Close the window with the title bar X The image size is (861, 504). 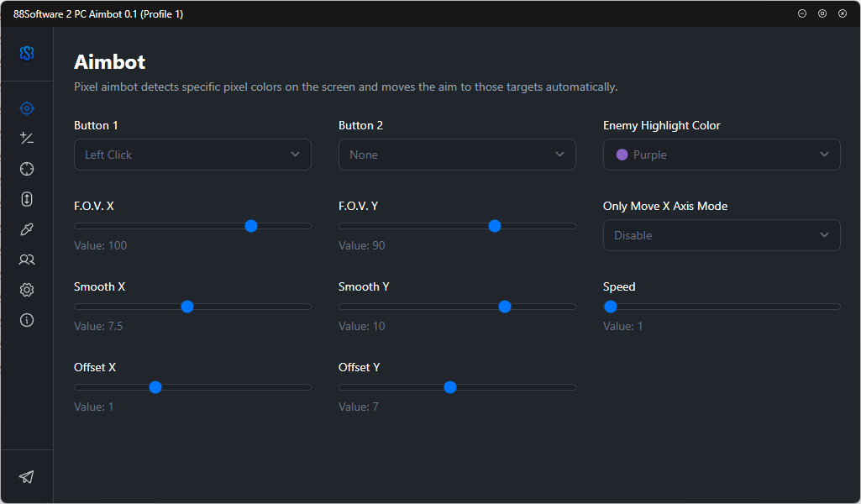[x=843, y=13]
